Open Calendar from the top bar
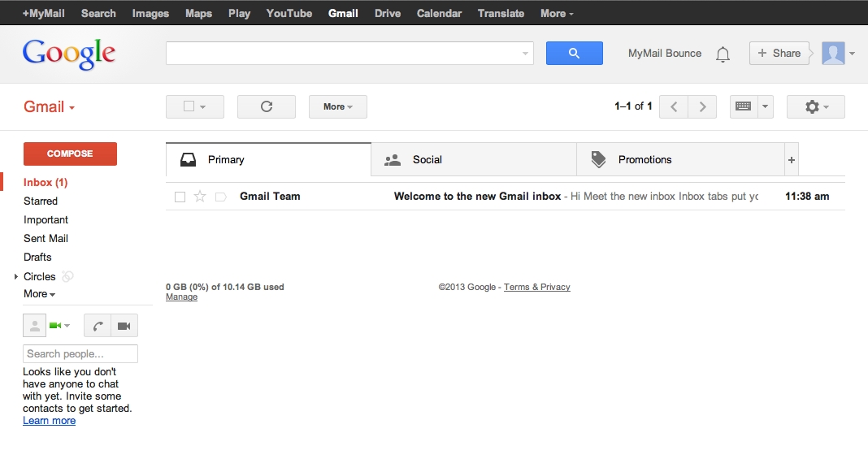Viewport: 868px width, 459px height. click(439, 13)
